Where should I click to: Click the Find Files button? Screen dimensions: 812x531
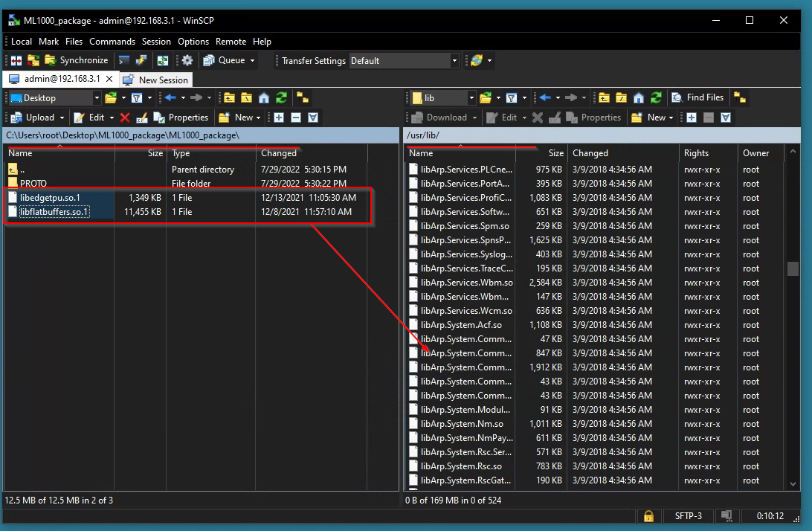click(x=697, y=97)
